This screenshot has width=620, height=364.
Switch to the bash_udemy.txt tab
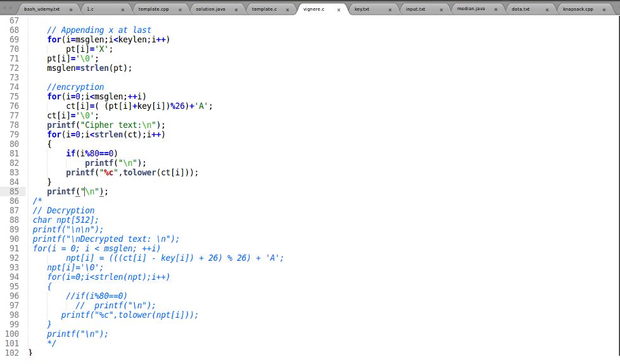(x=42, y=9)
